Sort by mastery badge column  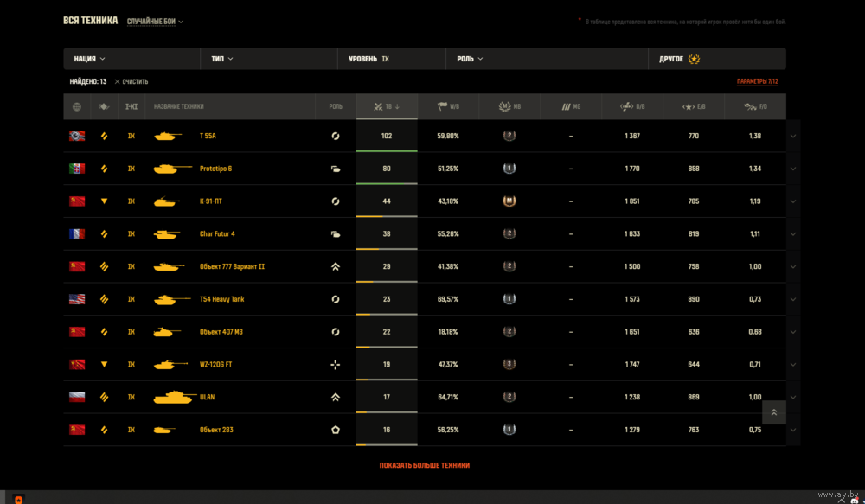click(509, 107)
